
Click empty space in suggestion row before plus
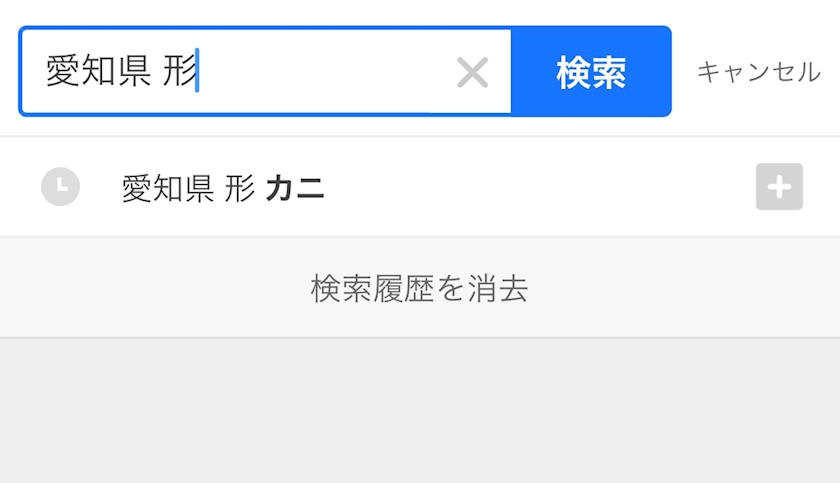pos(538,187)
